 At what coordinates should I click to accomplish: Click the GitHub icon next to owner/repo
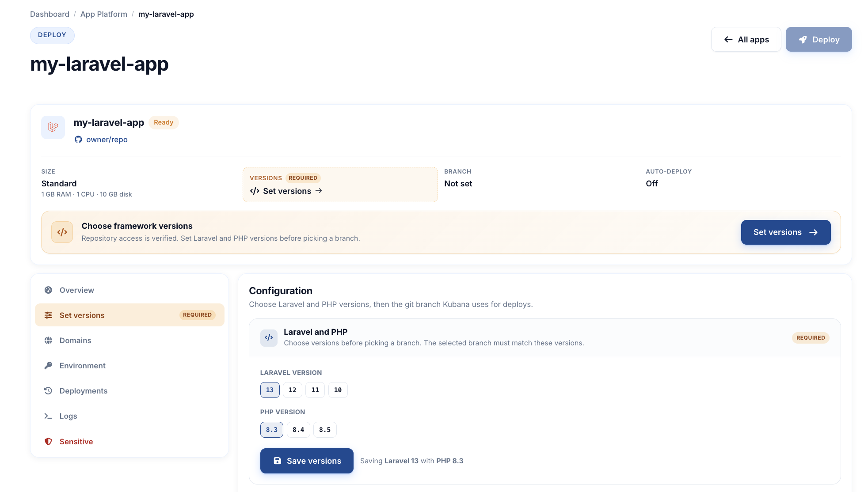(x=78, y=140)
